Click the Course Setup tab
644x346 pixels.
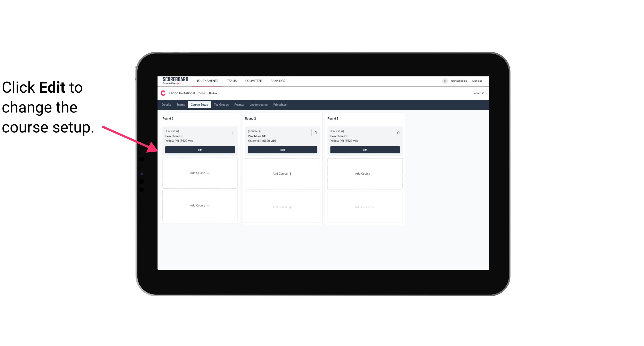[x=199, y=104]
